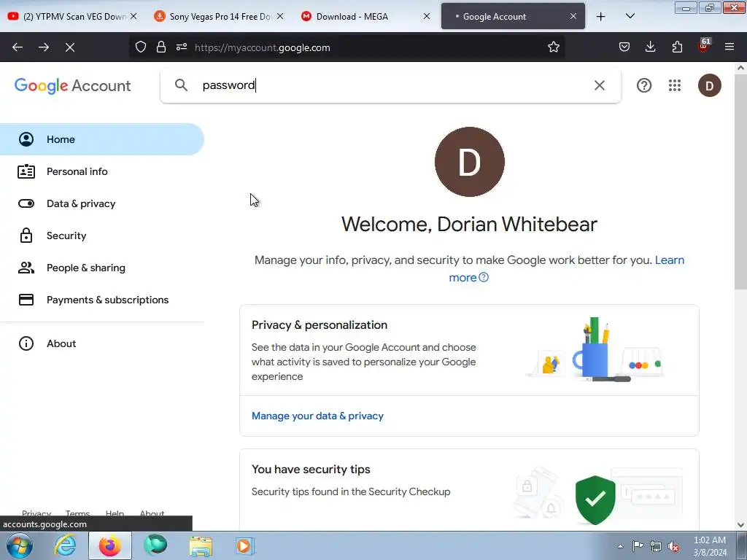Screen dimensions: 747x560
Task: Click the uBlock extension badge showing 61
Action: (704, 46)
